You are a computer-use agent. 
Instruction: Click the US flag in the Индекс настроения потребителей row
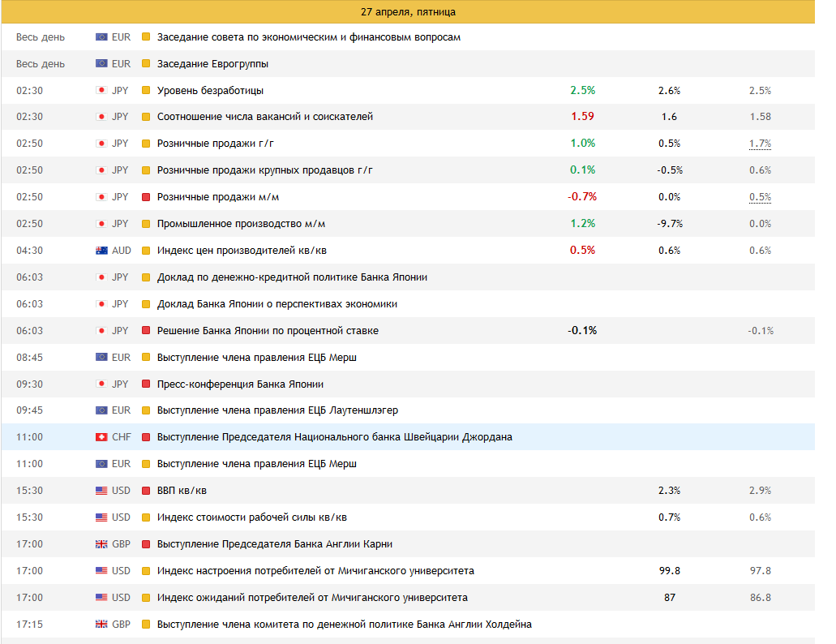click(x=101, y=570)
